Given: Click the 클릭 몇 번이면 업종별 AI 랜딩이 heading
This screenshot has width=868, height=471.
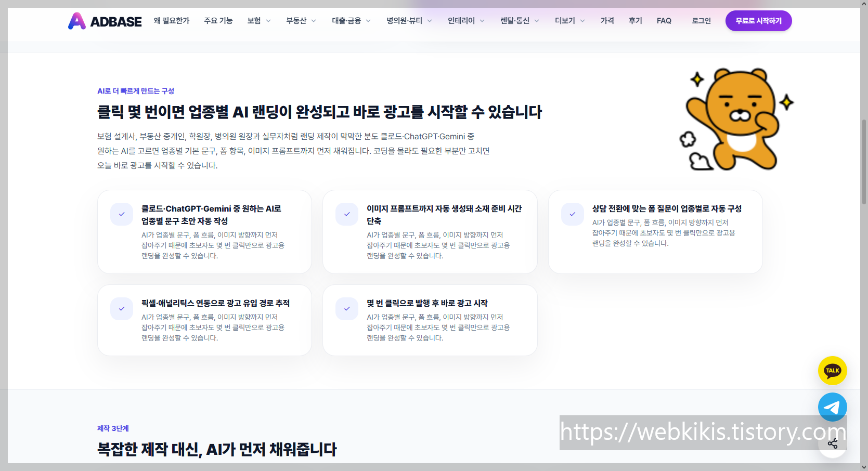Looking at the screenshot, I should (319, 112).
